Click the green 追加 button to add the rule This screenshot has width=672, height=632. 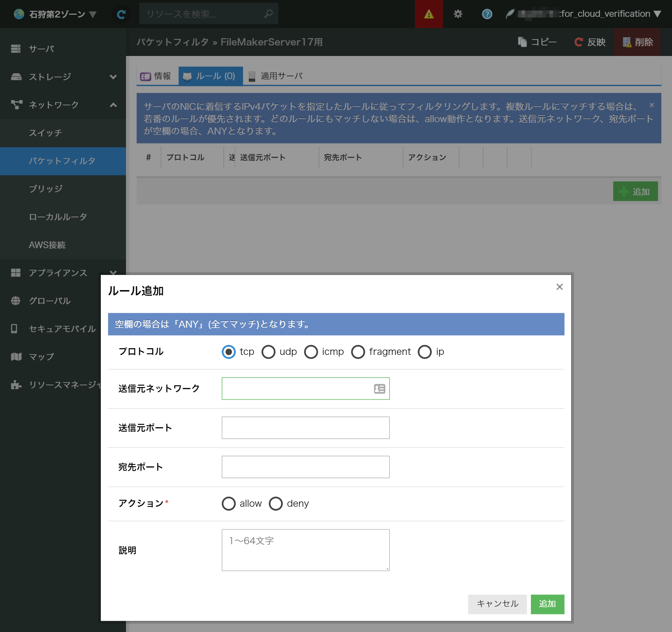point(548,604)
